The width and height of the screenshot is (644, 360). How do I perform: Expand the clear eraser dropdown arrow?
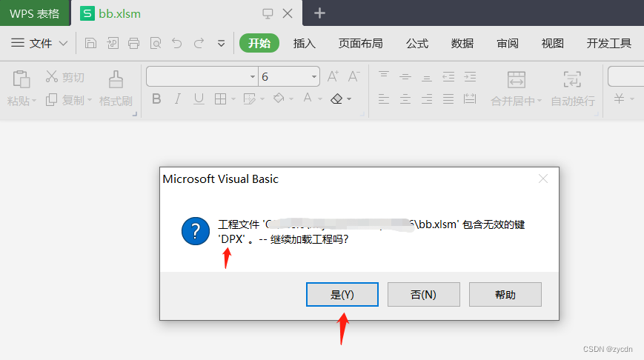click(x=349, y=99)
